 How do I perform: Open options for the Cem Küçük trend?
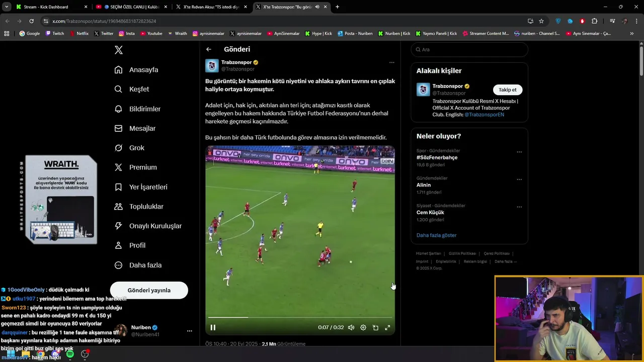tap(519, 207)
